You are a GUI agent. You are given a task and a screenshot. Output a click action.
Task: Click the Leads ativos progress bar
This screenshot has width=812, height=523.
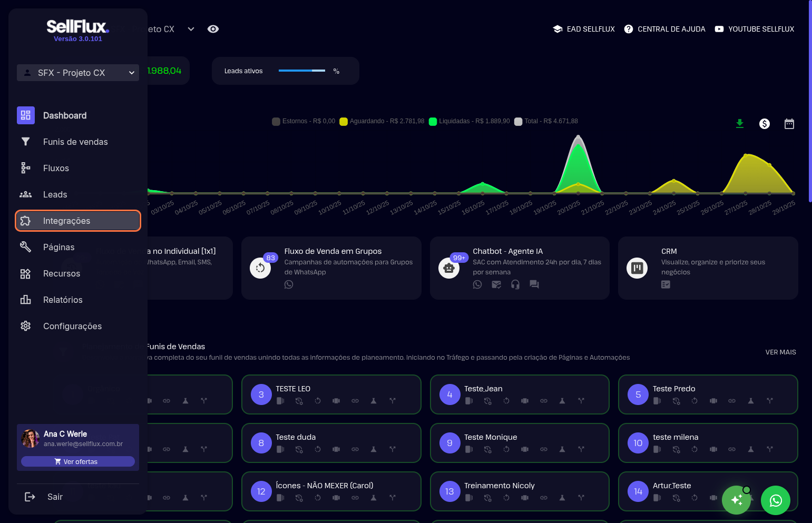tap(302, 71)
